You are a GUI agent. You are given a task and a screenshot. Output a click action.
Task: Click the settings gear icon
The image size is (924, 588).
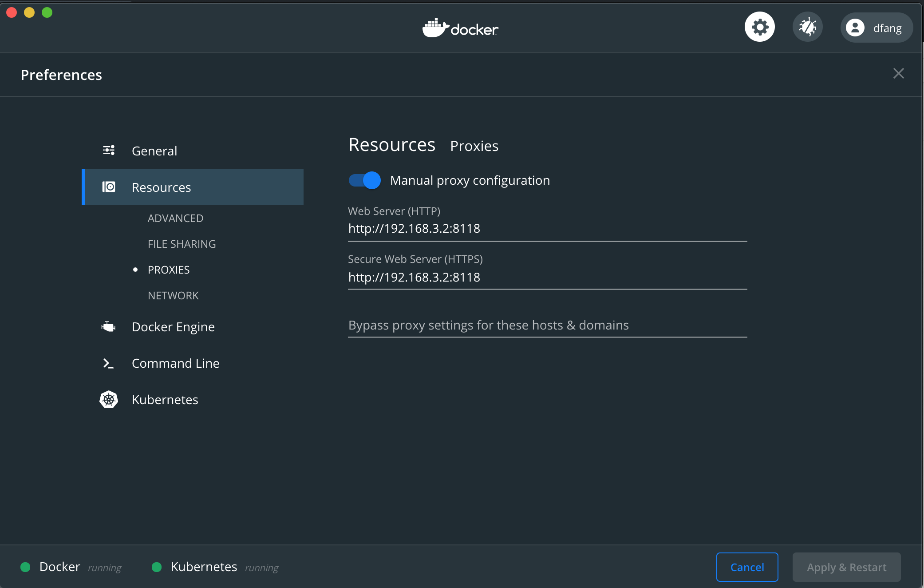click(759, 28)
